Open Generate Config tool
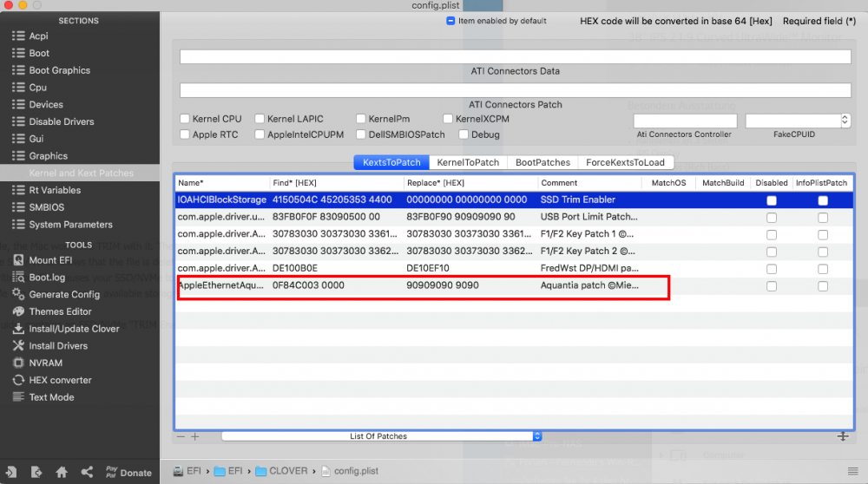This screenshot has height=484, width=868. pyautogui.click(x=64, y=294)
